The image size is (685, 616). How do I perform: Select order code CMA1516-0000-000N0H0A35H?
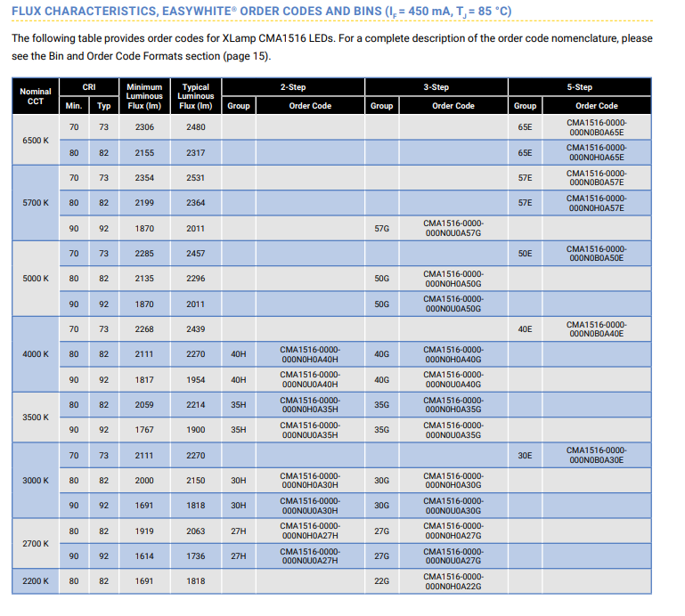pyautogui.click(x=310, y=405)
